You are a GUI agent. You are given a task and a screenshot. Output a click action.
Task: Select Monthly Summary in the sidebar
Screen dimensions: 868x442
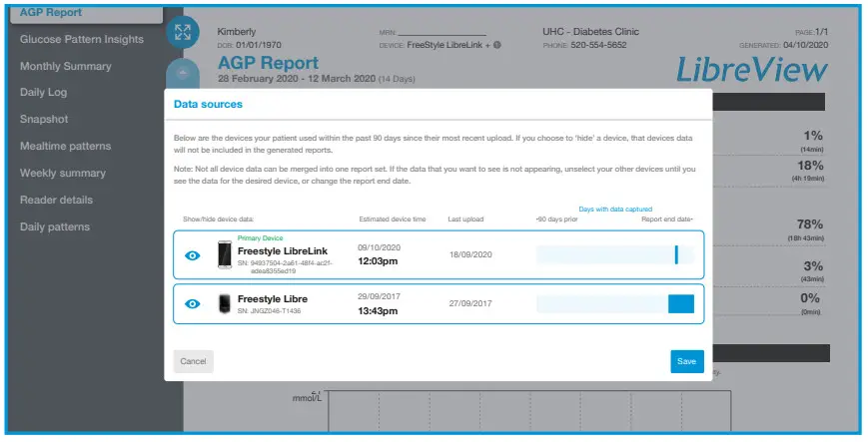[x=65, y=67]
